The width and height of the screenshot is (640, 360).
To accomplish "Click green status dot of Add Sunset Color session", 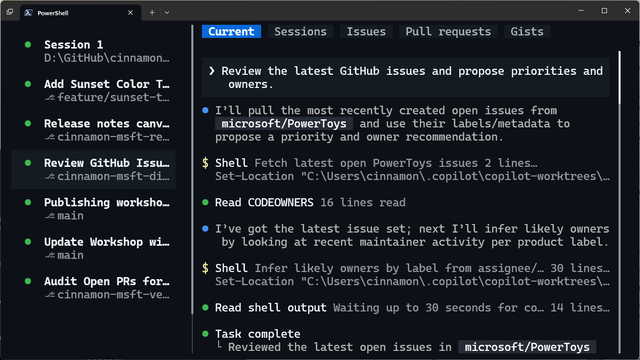I will 28,84.
